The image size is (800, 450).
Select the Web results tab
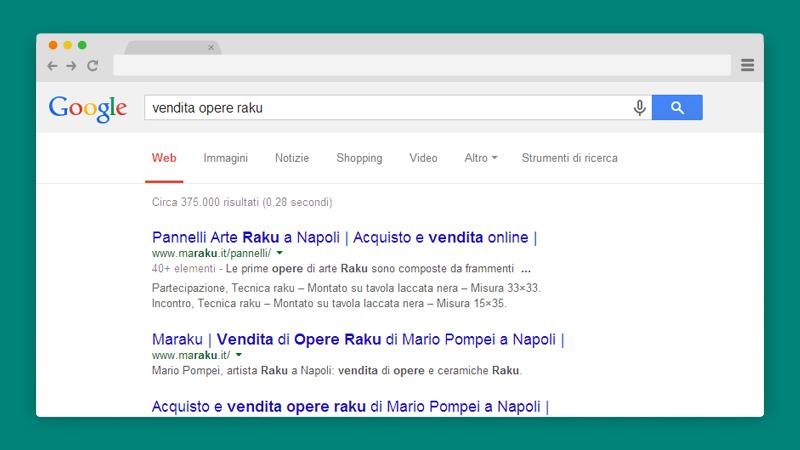[164, 158]
